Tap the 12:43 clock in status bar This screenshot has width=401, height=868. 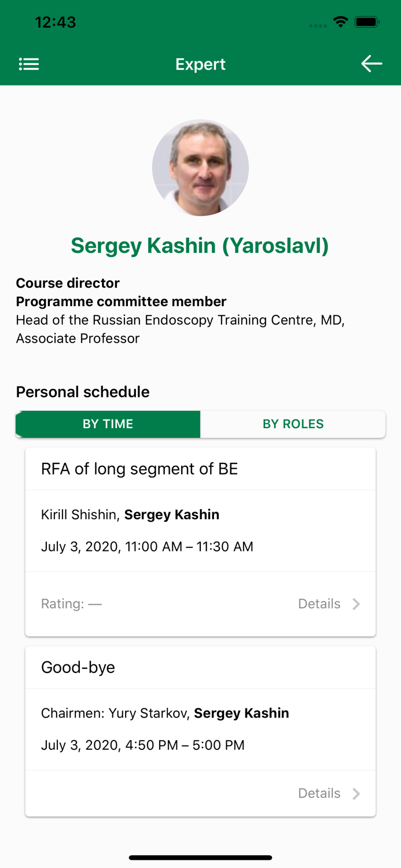tap(56, 23)
